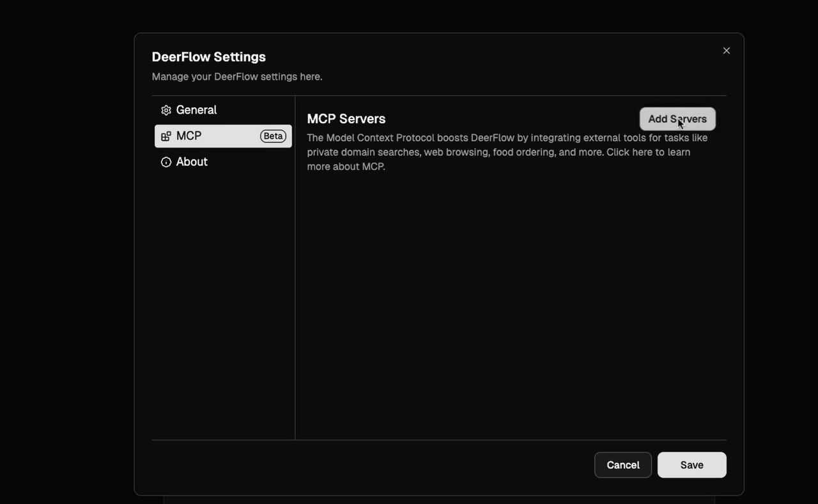The image size is (818, 504).
Task: Close the DeerFlow Settings dialog with X
Action: pyautogui.click(x=726, y=50)
